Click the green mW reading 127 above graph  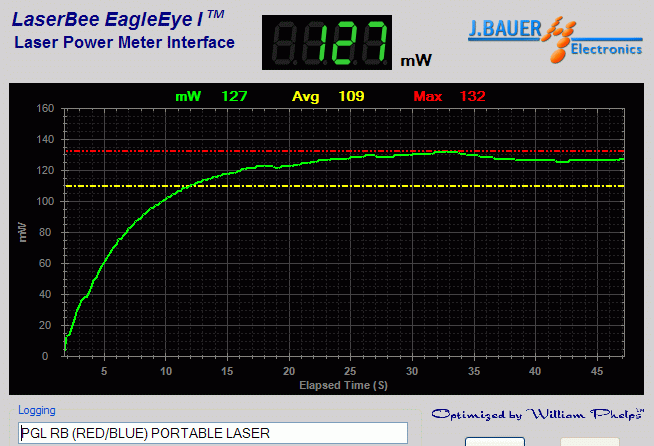click(234, 96)
